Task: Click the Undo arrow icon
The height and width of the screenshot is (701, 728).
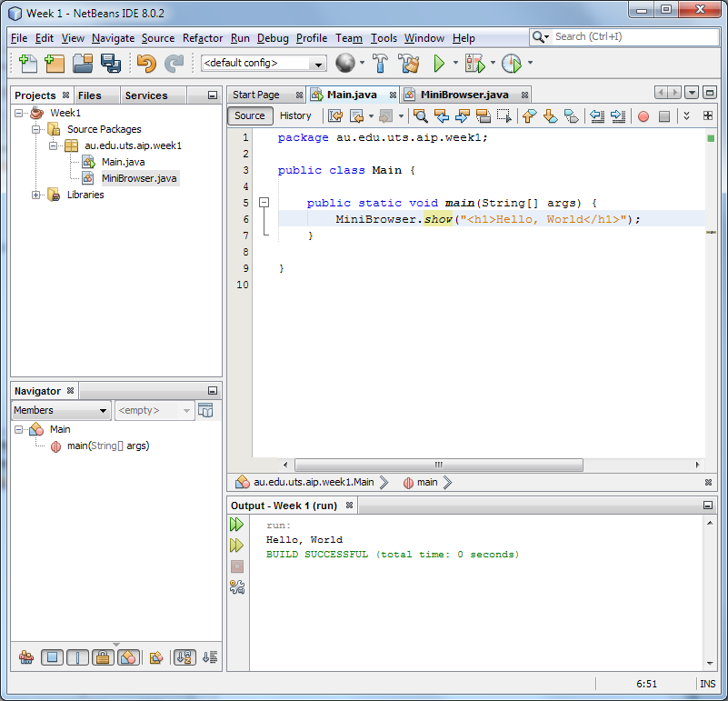Action: [x=145, y=63]
